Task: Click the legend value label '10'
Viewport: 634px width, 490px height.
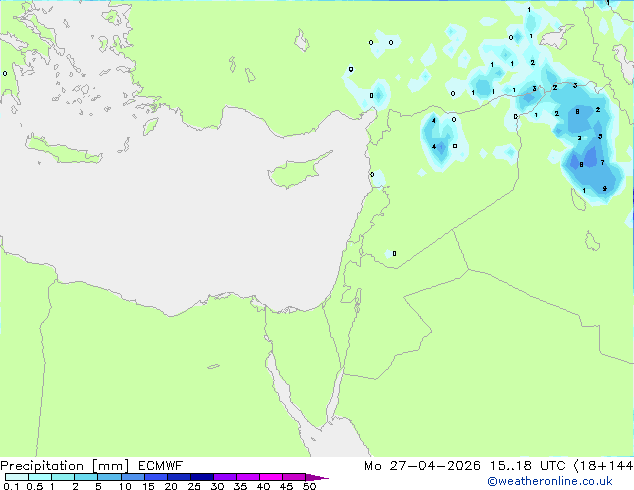Action: point(125,486)
